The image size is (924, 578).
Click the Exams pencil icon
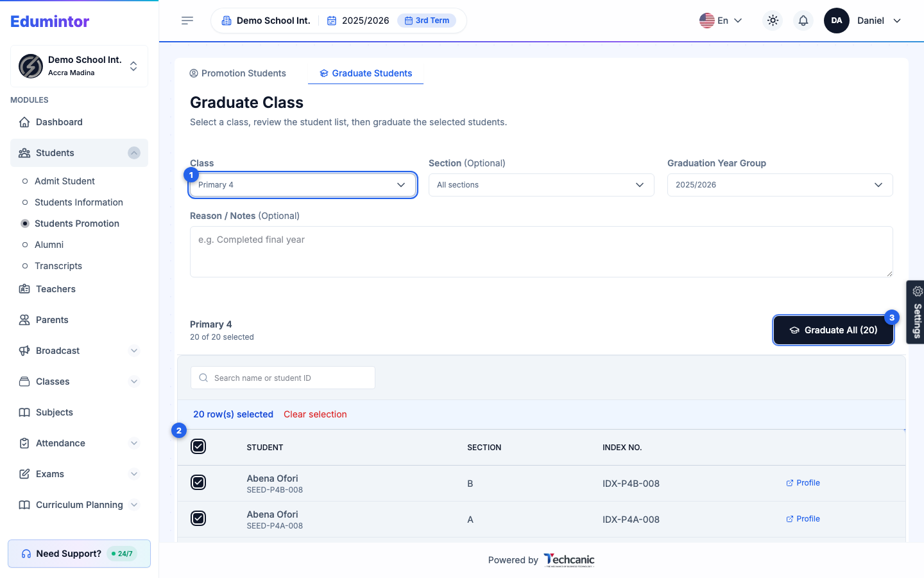(24, 474)
